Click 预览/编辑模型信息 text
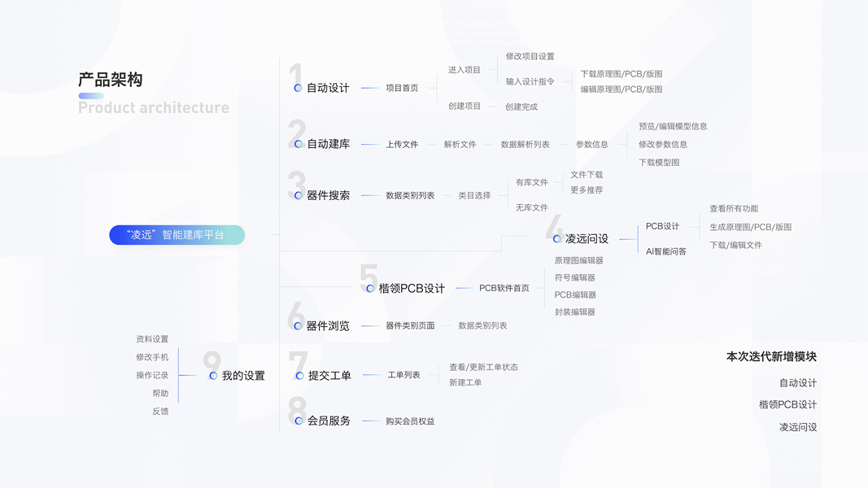868x488 pixels. click(673, 126)
